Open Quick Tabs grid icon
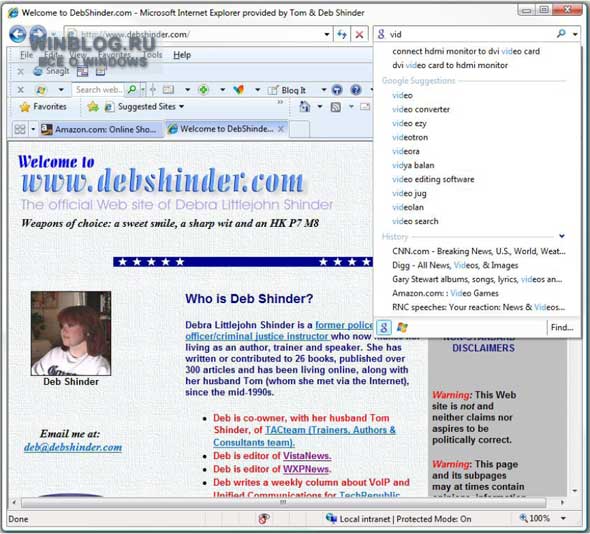 (20, 129)
